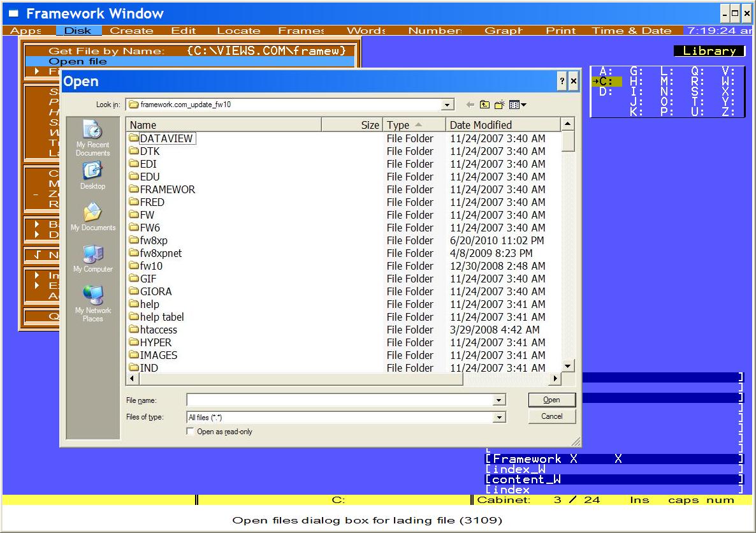Sort files by Size column header
756x533 pixels.
click(352, 125)
